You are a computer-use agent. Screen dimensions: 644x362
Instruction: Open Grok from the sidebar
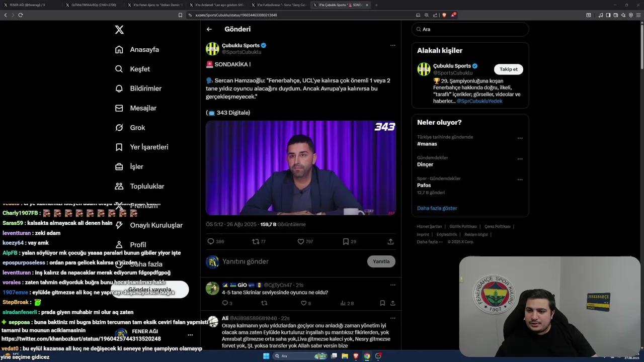tap(130, 128)
